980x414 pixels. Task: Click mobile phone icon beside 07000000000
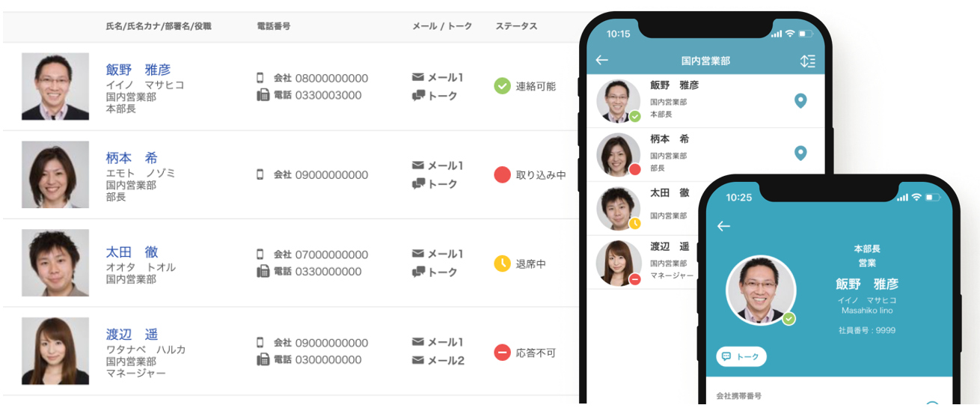point(260,255)
